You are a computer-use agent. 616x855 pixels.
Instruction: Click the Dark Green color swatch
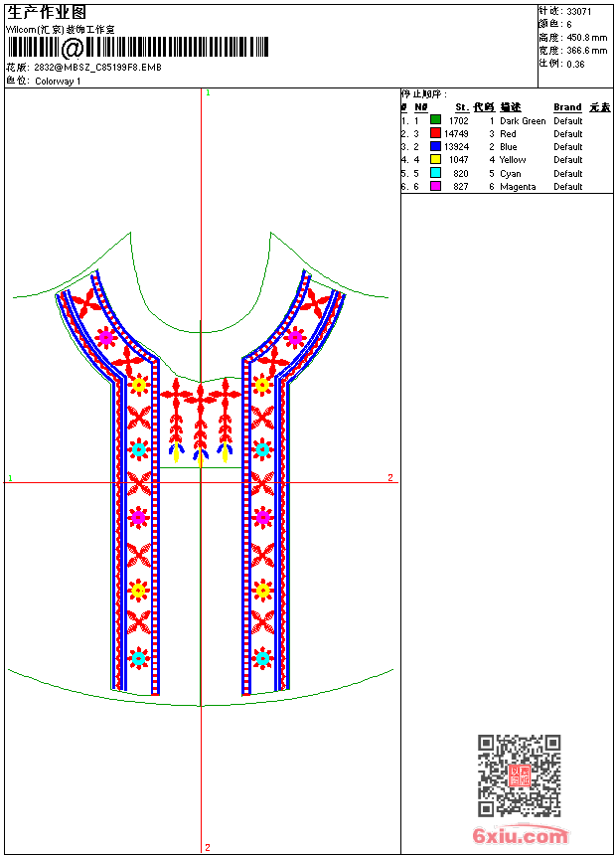[x=435, y=120]
